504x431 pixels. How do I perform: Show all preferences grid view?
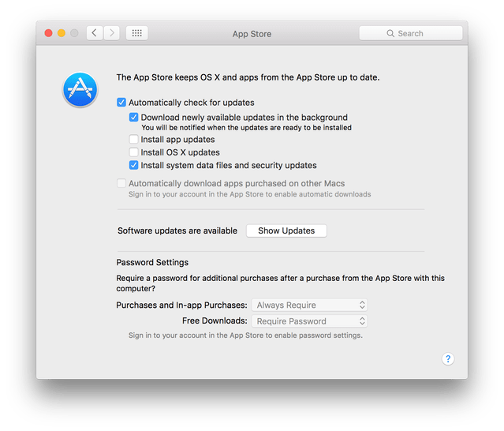pos(136,33)
